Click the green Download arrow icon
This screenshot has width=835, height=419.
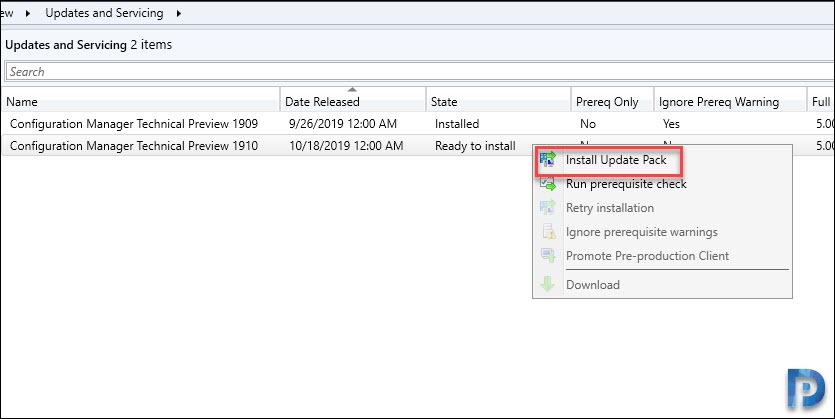(x=548, y=284)
